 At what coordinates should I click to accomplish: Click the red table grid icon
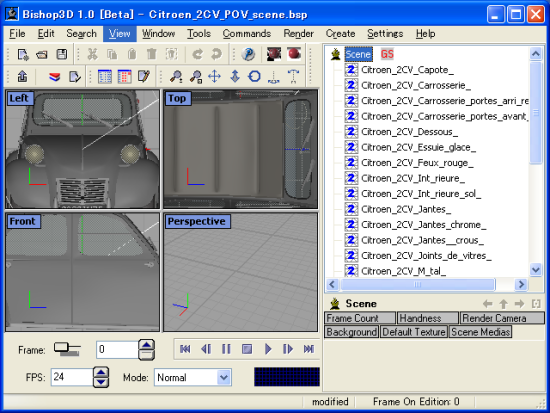point(125,76)
